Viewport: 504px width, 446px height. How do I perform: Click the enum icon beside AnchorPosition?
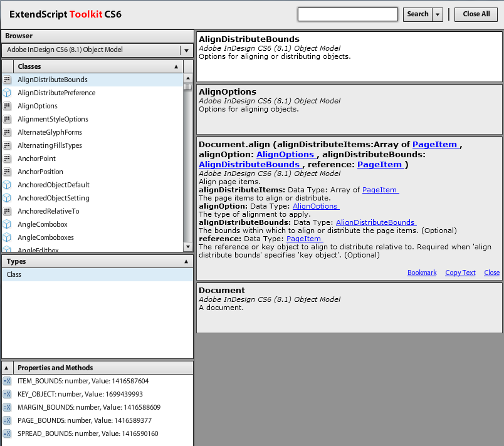pos(7,172)
